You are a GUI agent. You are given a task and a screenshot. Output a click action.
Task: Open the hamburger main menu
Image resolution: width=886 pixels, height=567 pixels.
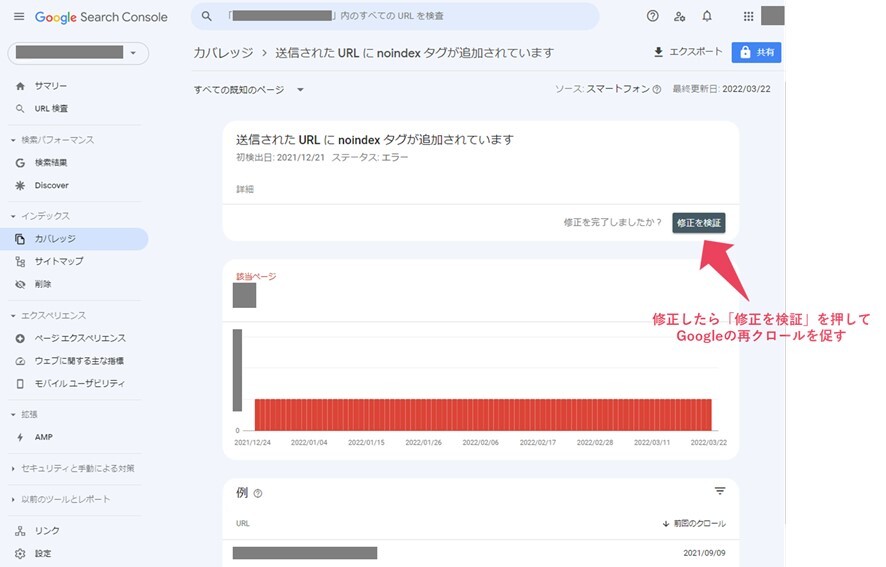(x=18, y=17)
